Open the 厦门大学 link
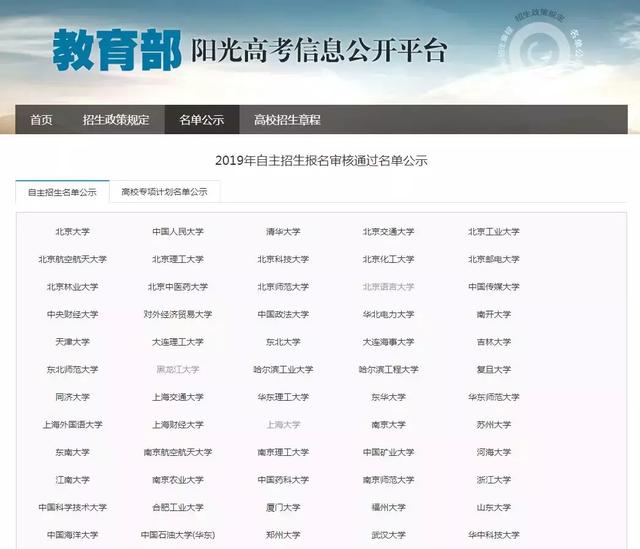The image size is (640, 549). [x=283, y=507]
